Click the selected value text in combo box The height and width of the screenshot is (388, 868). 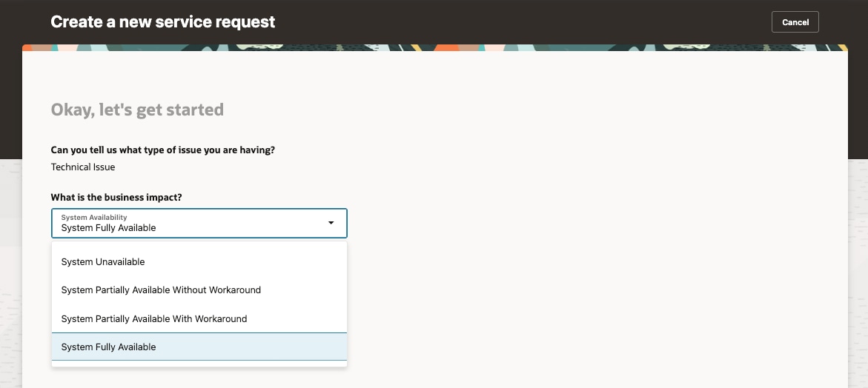(108, 228)
